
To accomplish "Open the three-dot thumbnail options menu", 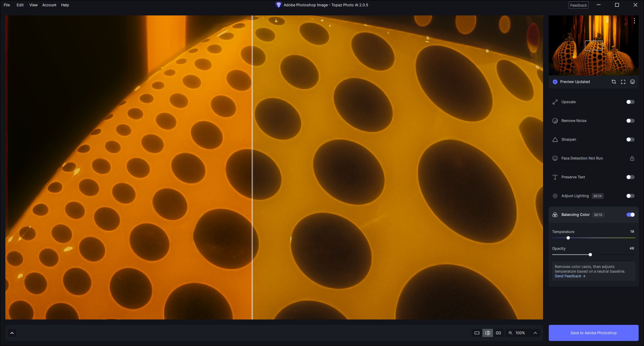I will (x=634, y=21).
